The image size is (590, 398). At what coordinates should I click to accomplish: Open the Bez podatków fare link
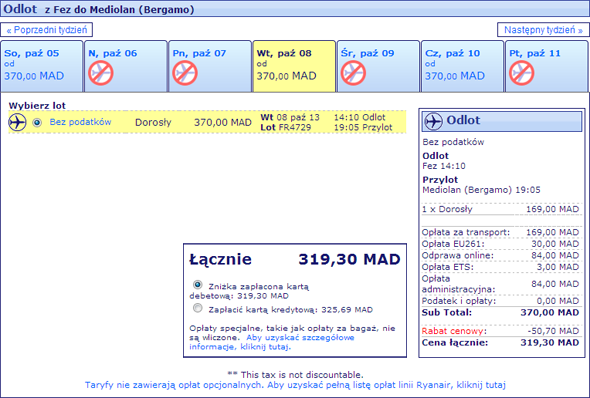pos(80,122)
